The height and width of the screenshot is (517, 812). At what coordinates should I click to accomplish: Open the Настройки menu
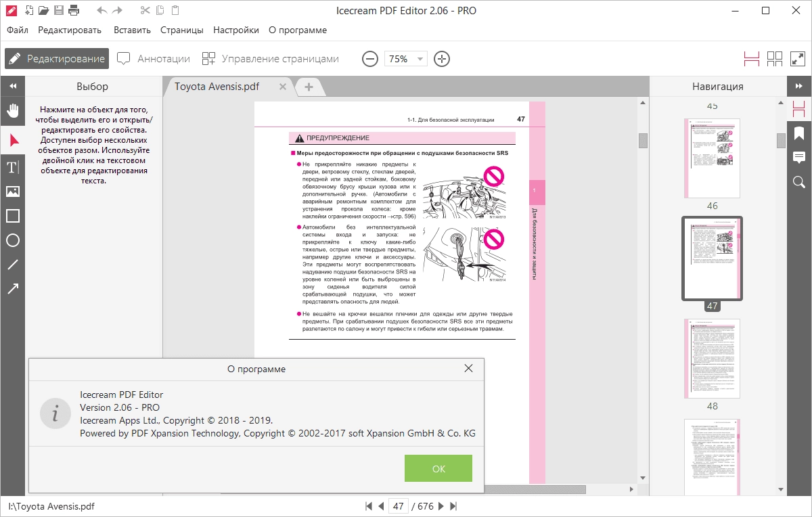click(236, 30)
